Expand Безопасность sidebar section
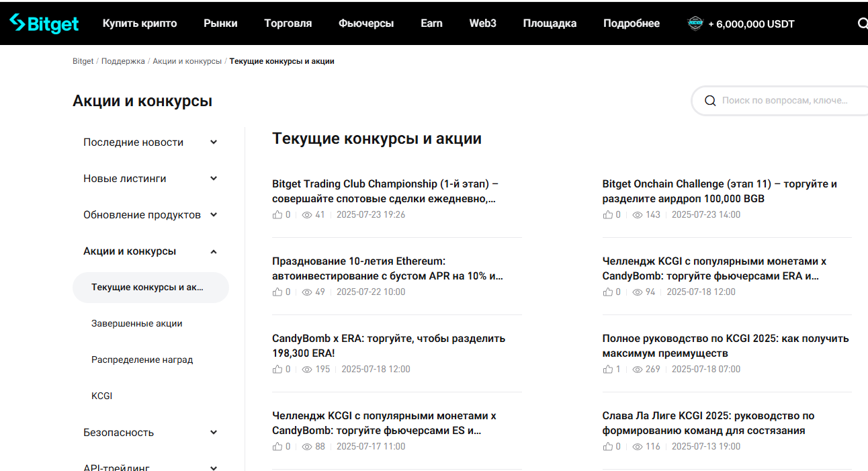Screen dimensions: 868x471 click(214, 433)
